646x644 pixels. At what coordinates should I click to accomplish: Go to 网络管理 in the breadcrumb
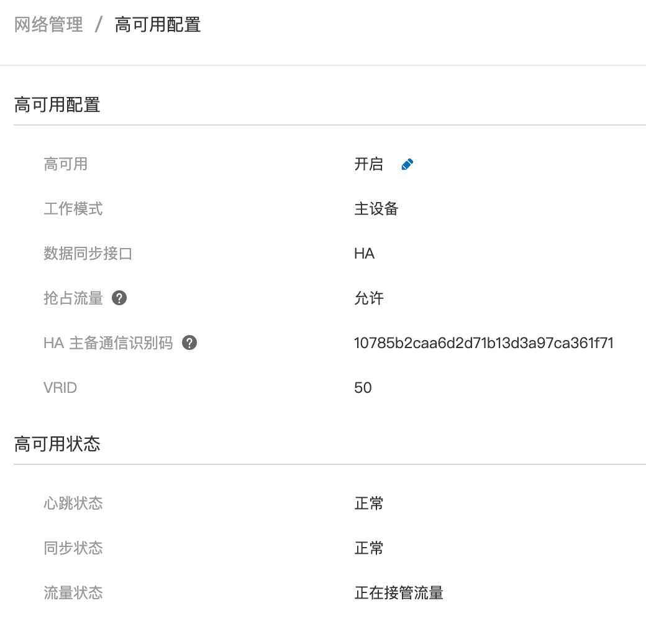click(48, 25)
